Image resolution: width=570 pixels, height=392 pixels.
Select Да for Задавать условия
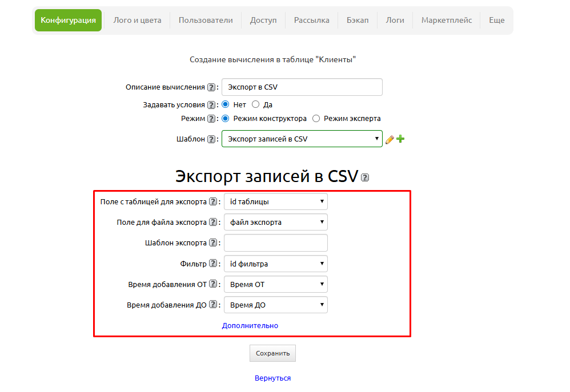pos(255,104)
